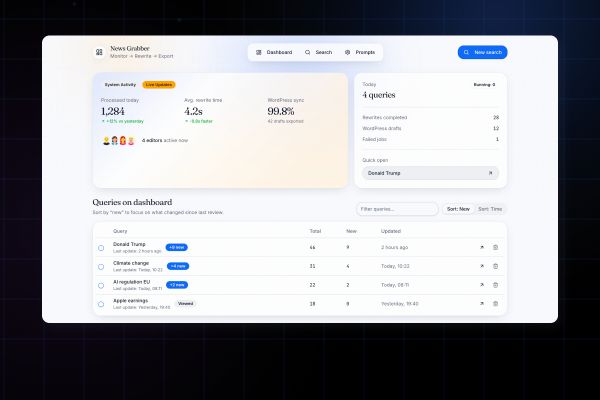
Task: Open the Climate change query via arrow icon
Action: 482,266
